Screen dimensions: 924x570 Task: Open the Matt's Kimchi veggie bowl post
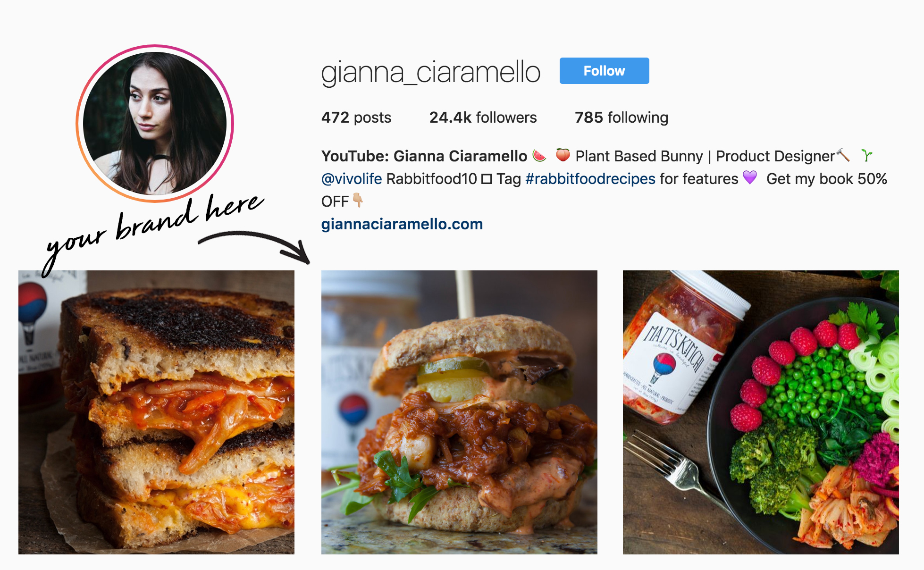761,412
